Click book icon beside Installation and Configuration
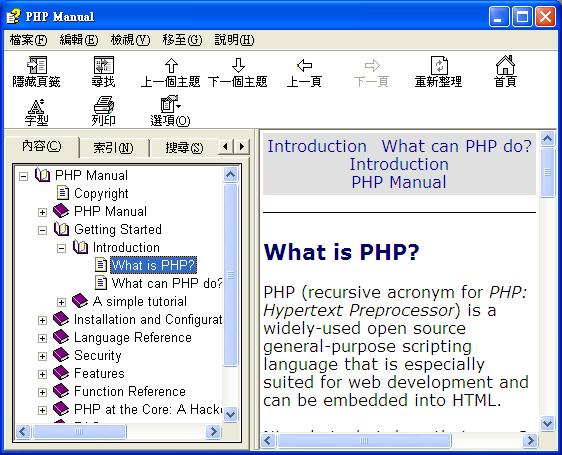562x455 pixels. (x=61, y=319)
